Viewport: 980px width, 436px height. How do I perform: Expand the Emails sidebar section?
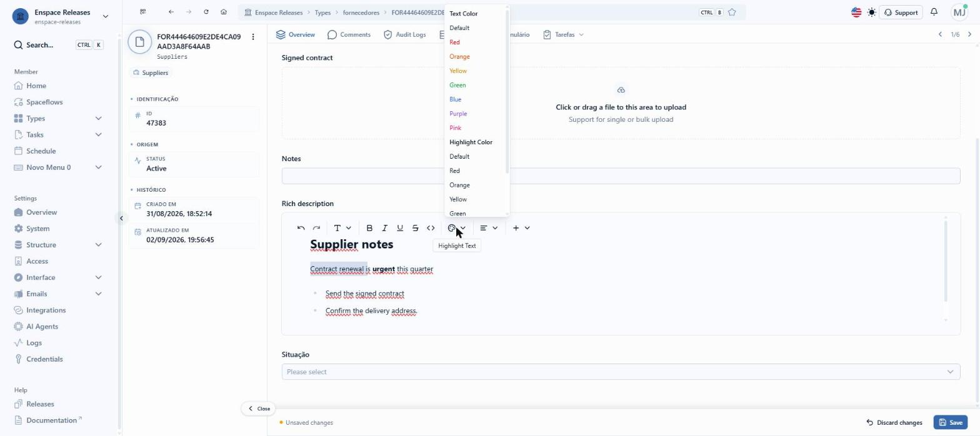point(58,294)
